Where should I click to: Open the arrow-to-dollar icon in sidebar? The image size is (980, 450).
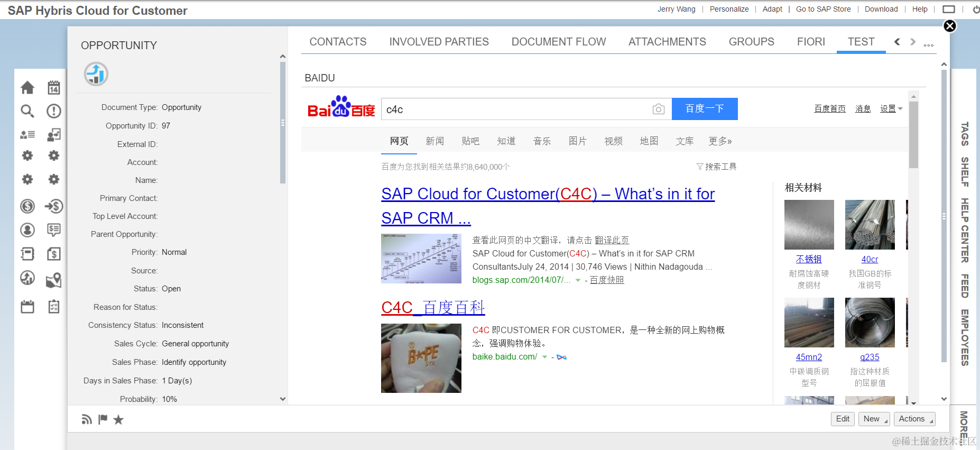coord(54,206)
